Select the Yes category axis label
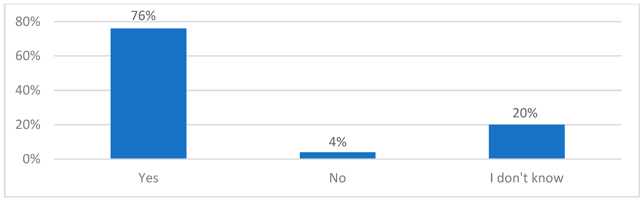644x201 pixels. 148,178
